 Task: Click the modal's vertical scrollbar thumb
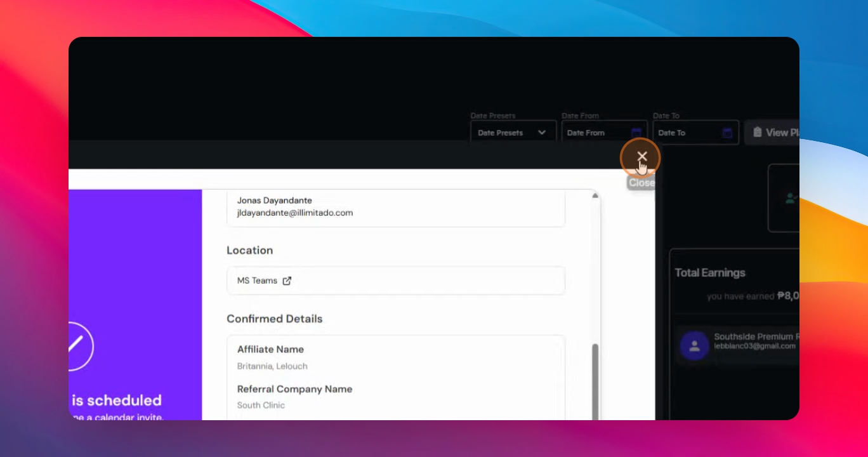[x=595, y=382]
